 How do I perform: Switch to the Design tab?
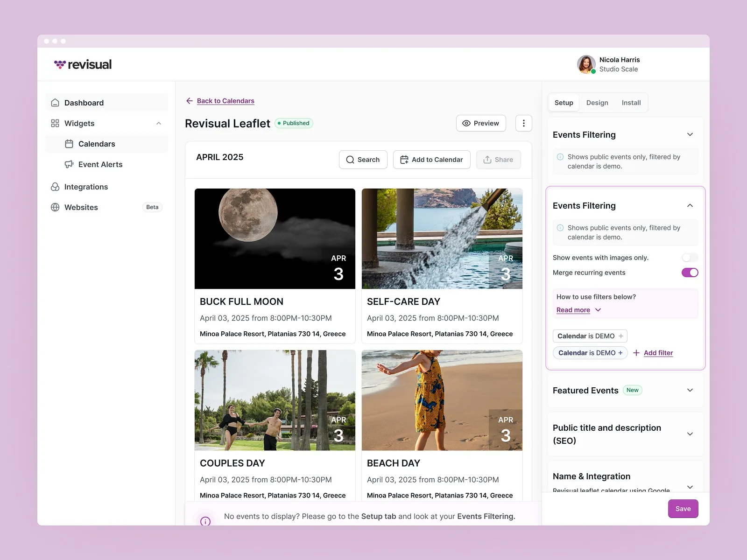[x=597, y=103]
